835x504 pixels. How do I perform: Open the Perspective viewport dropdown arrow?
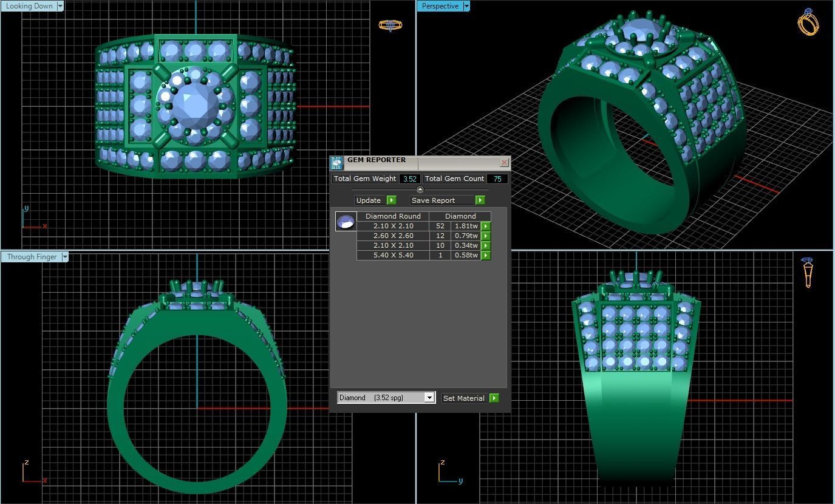(466, 6)
